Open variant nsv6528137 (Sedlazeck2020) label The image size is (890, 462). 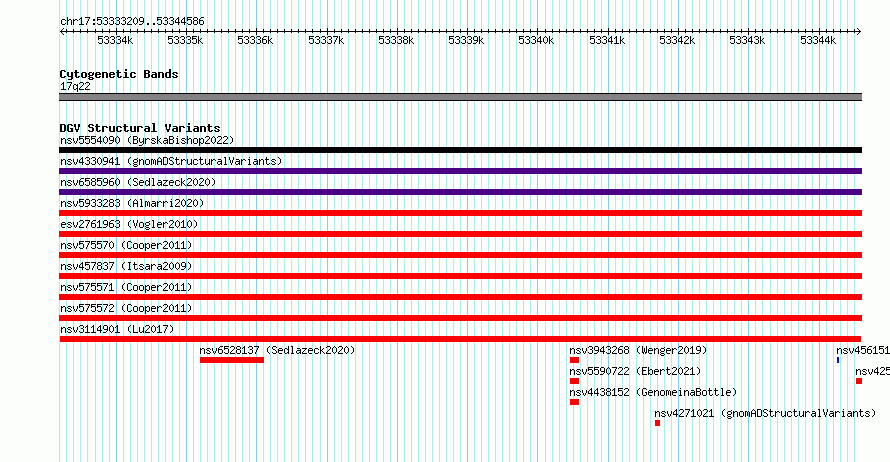pos(277,350)
